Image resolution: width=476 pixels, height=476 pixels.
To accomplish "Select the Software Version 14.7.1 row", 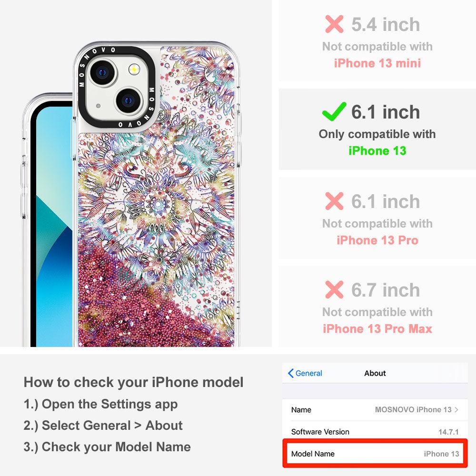I will (x=375, y=431).
